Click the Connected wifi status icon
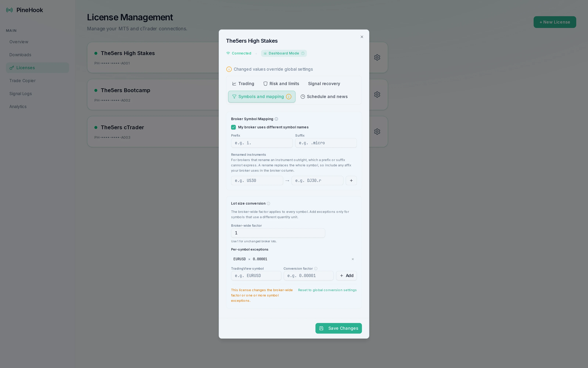 point(228,53)
